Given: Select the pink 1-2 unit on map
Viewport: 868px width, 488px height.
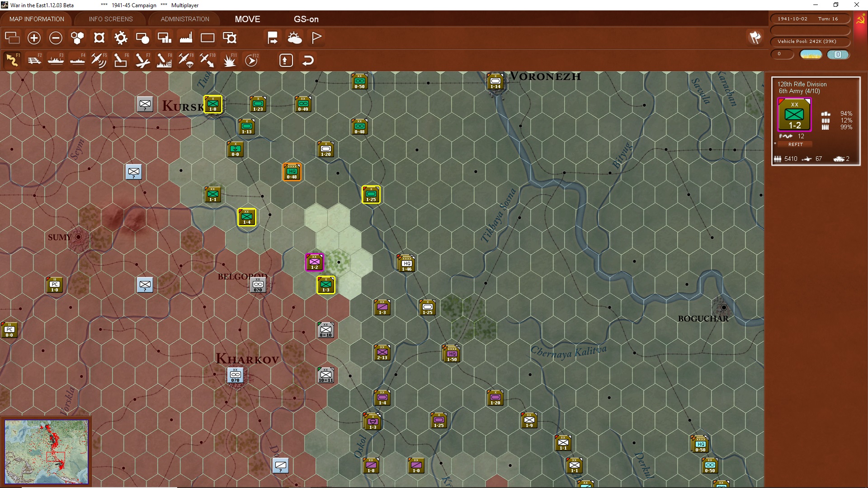Looking at the screenshot, I should tap(315, 262).
